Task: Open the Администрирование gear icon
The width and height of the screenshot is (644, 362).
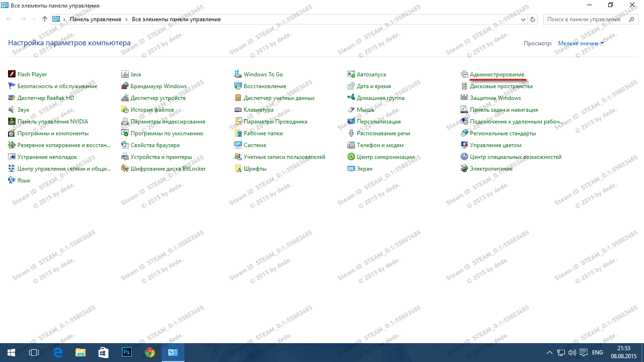Action: point(464,74)
